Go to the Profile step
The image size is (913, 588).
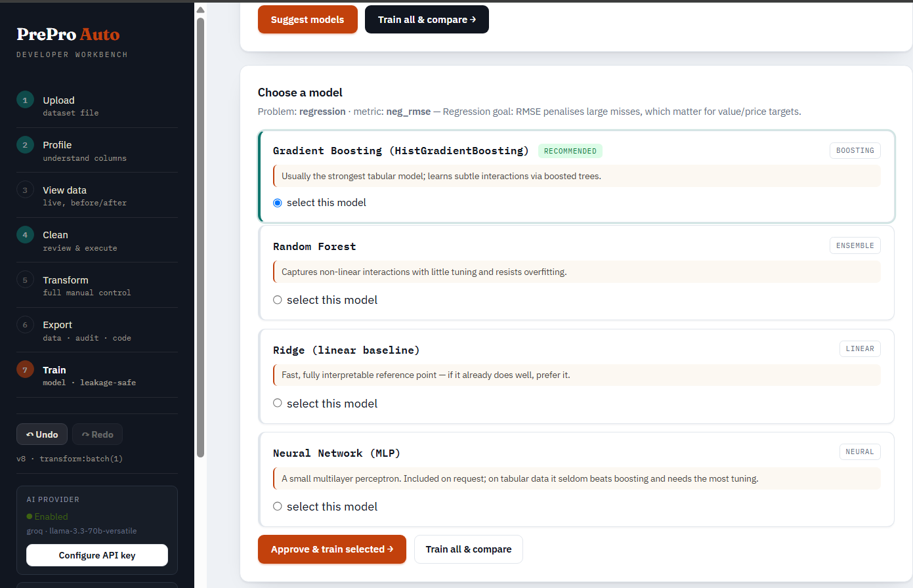click(97, 151)
